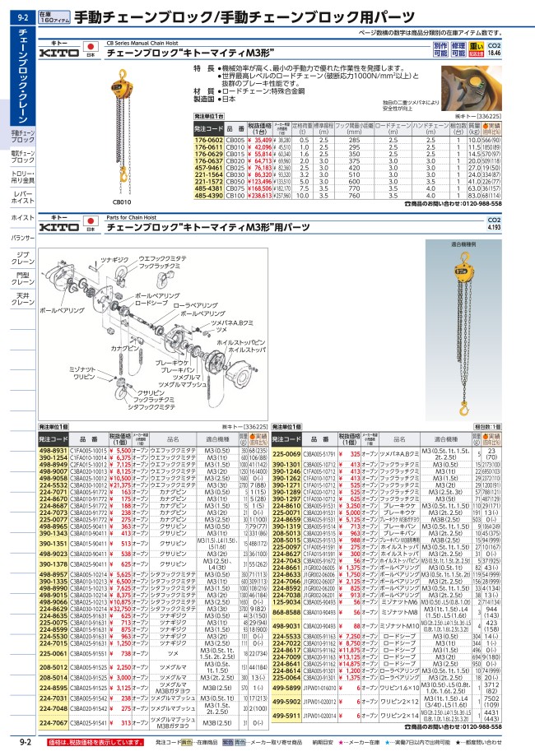Open the バランサー sidebar tab
Image resolution: width=535 pixels, height=756 pixels.
(23, 239)
